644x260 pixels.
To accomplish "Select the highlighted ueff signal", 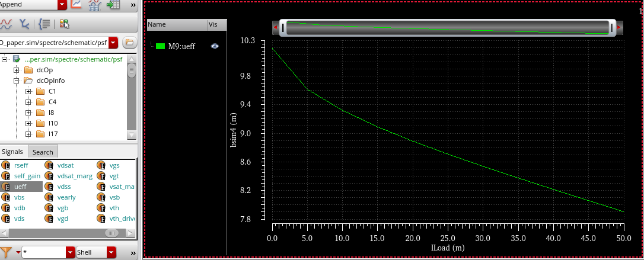I will [21, 187].
